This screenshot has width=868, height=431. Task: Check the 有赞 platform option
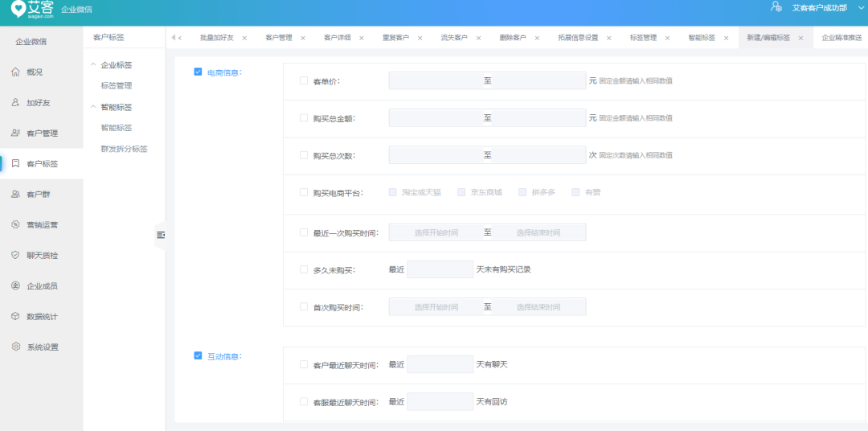point(575,192)
